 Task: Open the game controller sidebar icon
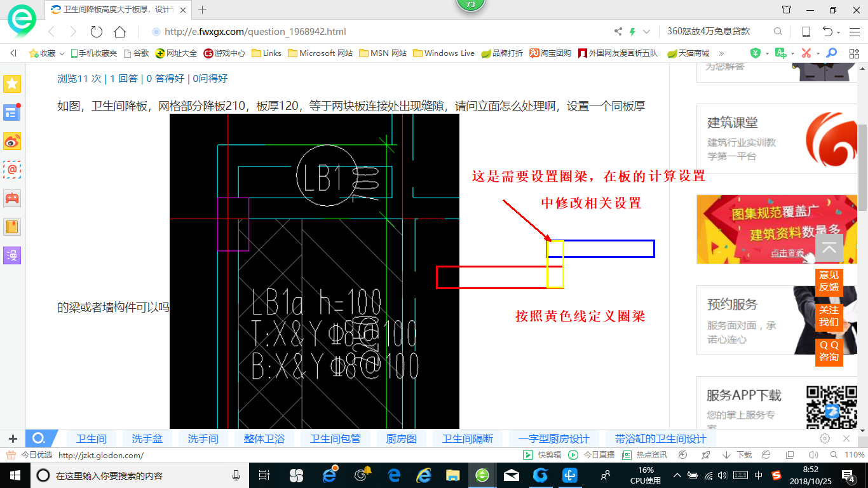click(x=12, y=198)
